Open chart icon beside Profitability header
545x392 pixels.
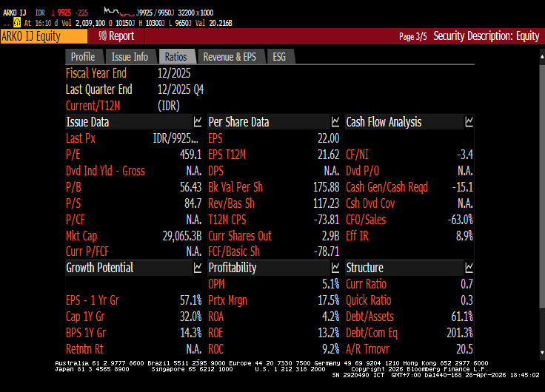click(x=335, y=268)
